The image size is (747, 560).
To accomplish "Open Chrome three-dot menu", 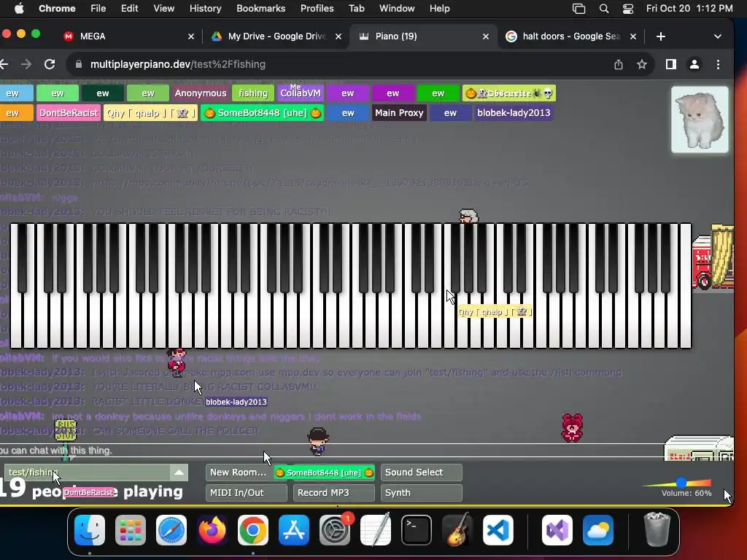I will coord(718,64).
